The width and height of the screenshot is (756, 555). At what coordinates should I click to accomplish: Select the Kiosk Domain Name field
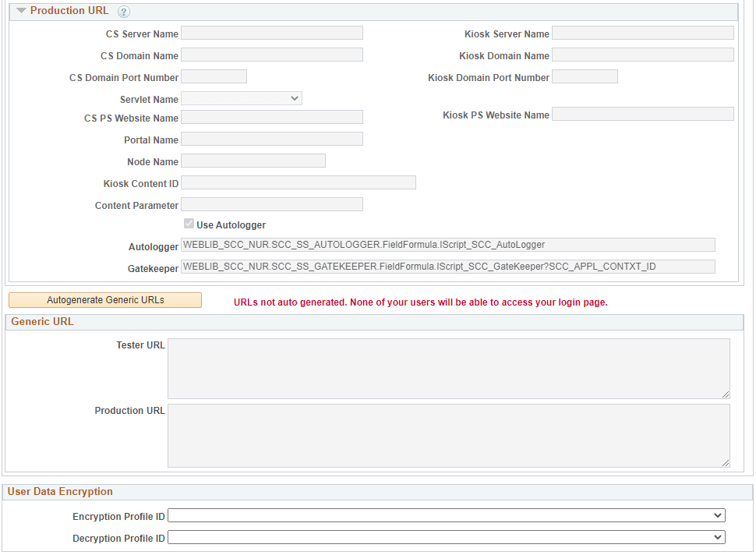pyautogui.click(x=642, y=54)
